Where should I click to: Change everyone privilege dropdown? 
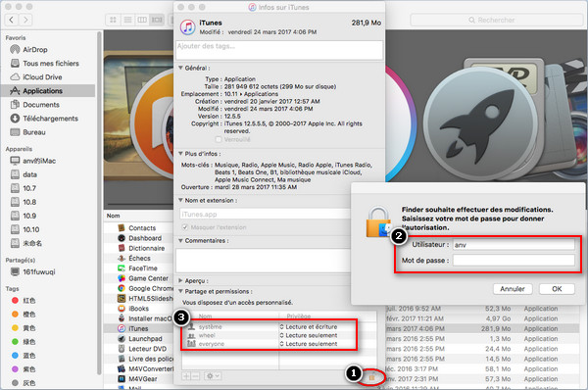pos(309,344)
